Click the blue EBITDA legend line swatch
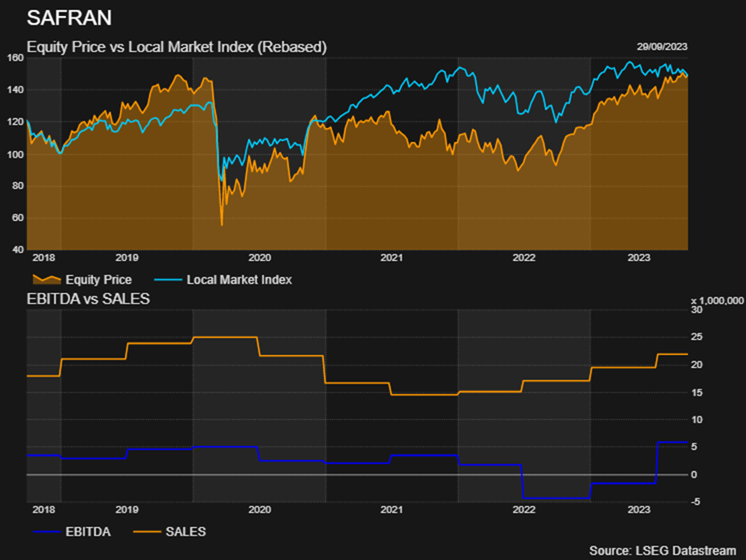Viewport: 746px width, 560px height. 47,532
